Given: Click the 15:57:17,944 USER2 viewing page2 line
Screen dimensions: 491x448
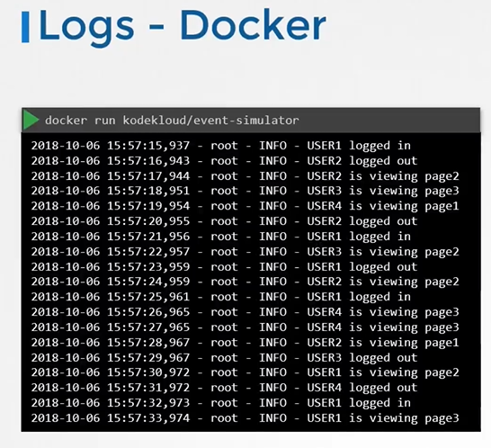Looking at the screenshot, I should [245, 176].
